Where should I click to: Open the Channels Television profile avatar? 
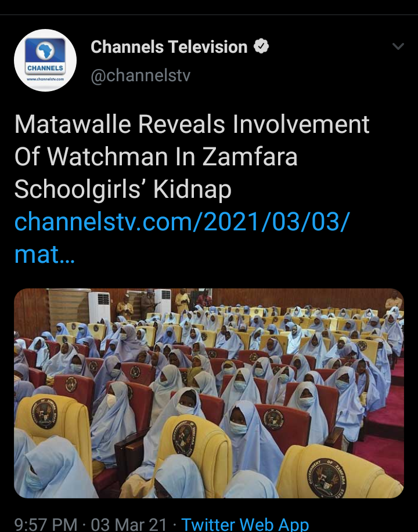point(45,60)
